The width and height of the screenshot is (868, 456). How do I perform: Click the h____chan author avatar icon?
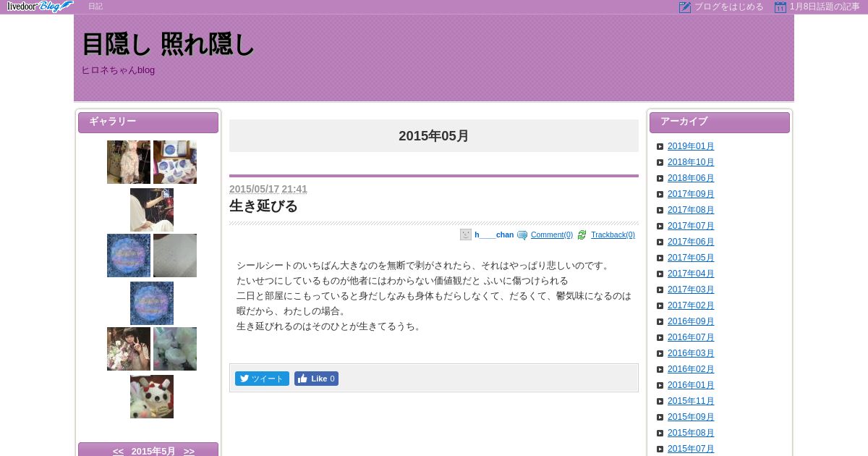(x=466, y=235)
